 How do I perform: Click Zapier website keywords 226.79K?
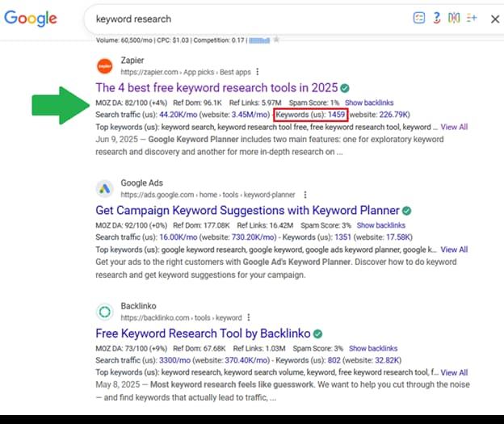394,115
